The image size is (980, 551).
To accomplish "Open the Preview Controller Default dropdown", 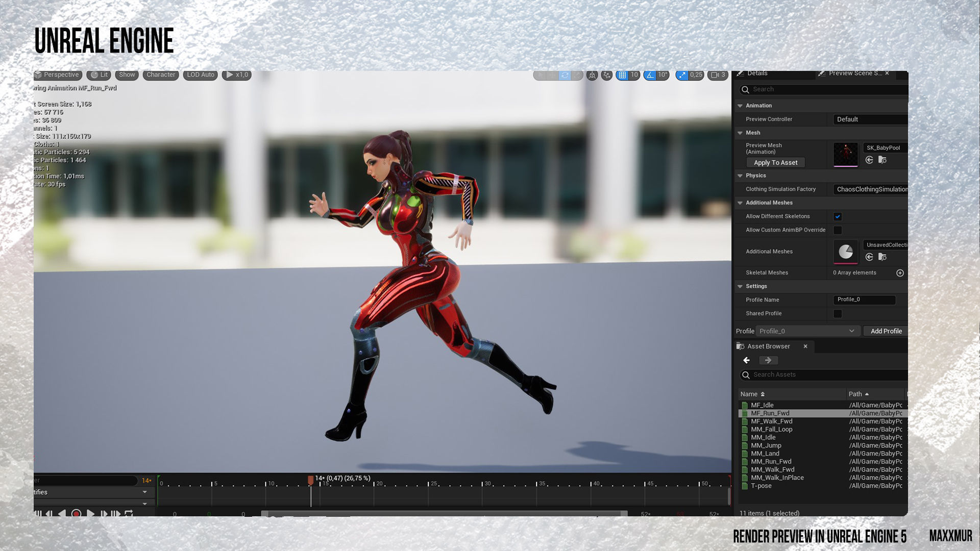I will coord(871,119).
